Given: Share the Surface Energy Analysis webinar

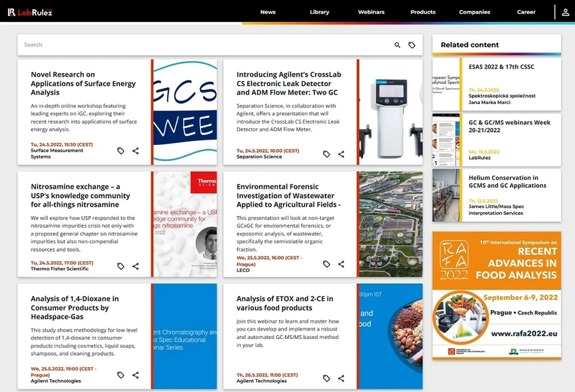Looking at the screenshot, I should pyautogui.click(x=136, y=151).
